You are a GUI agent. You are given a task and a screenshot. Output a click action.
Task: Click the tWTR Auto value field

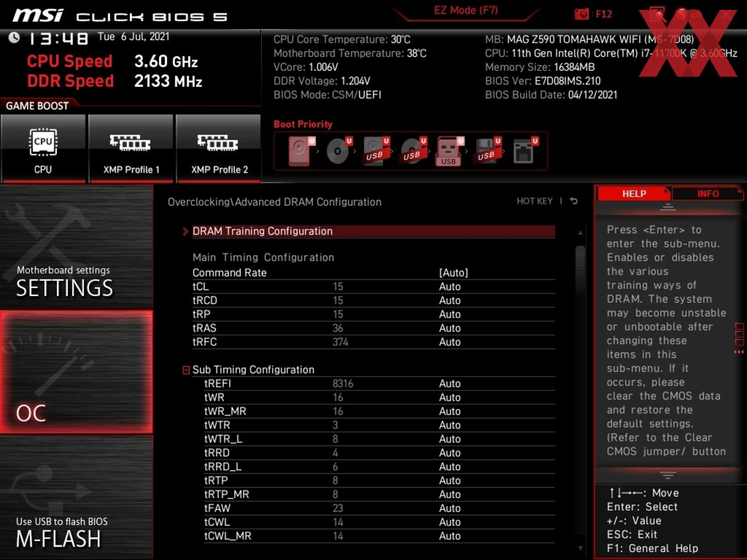450,425
